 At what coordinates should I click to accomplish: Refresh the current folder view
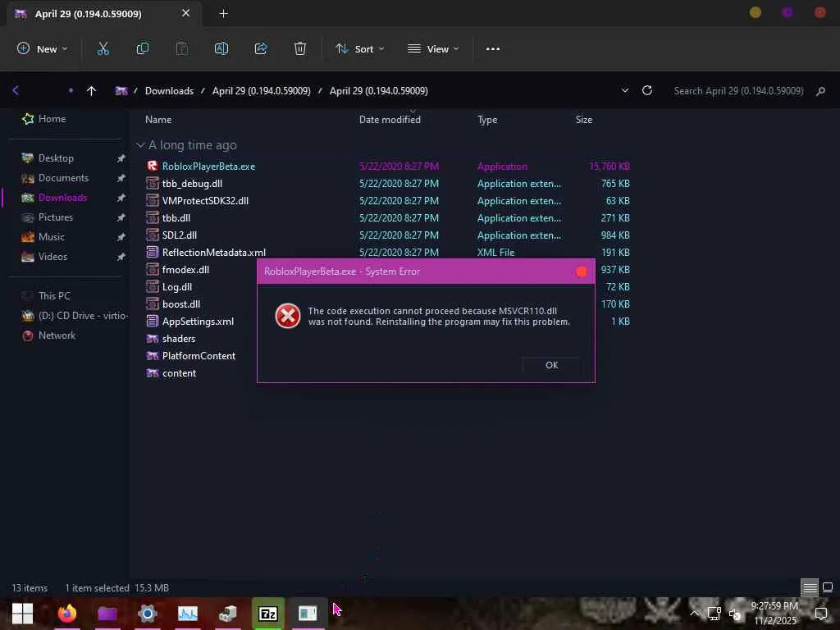(x=647, y=90)
